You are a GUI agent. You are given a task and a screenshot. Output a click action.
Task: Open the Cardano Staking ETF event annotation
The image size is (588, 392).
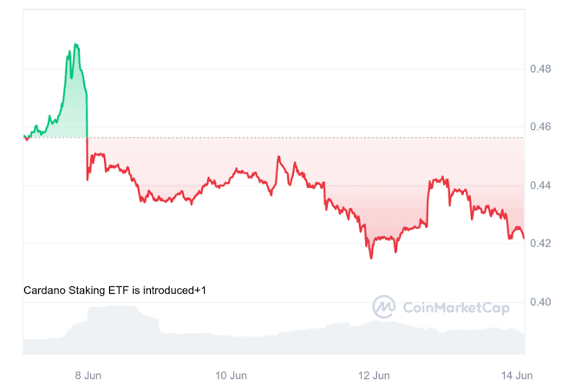[114, 291]
